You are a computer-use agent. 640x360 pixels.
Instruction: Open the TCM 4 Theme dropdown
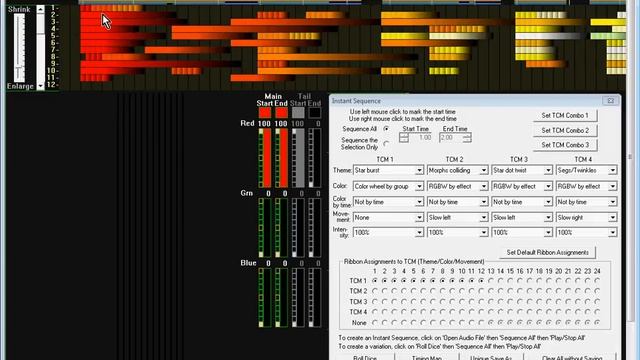586,170
